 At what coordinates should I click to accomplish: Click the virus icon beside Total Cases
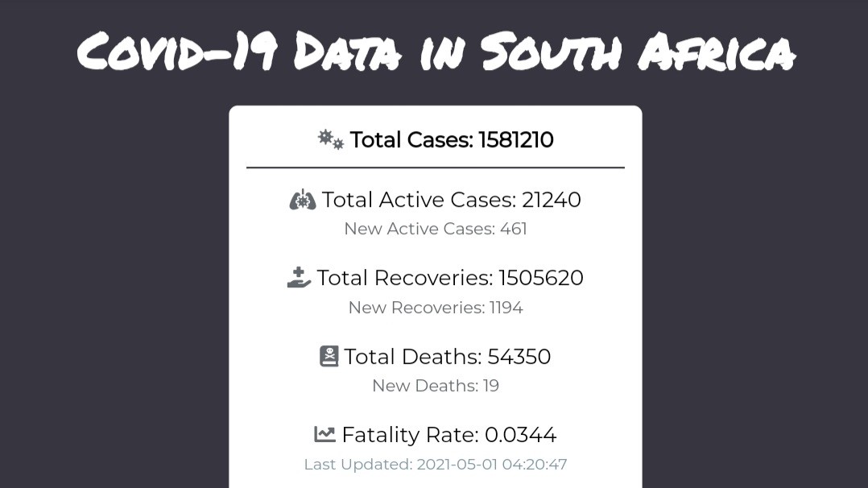point(330,139)
